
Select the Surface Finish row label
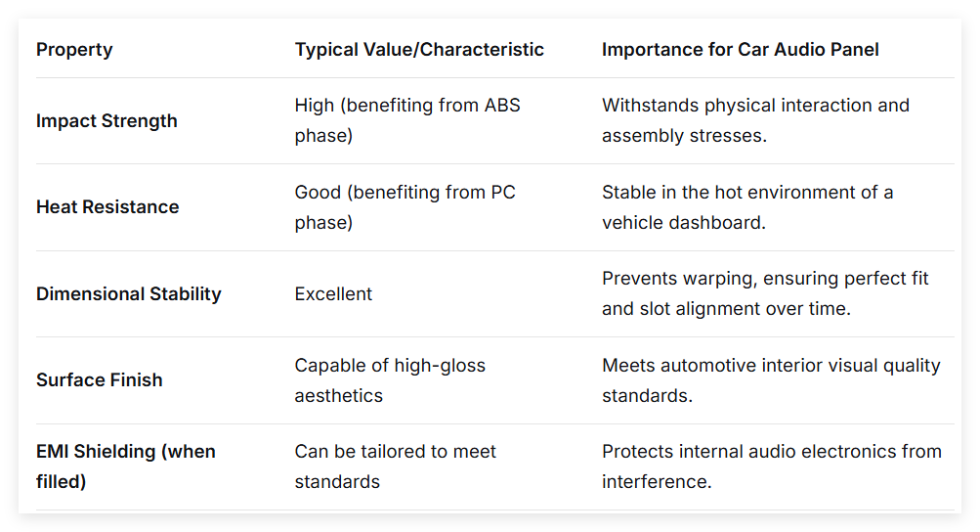[x=100, y=379]
